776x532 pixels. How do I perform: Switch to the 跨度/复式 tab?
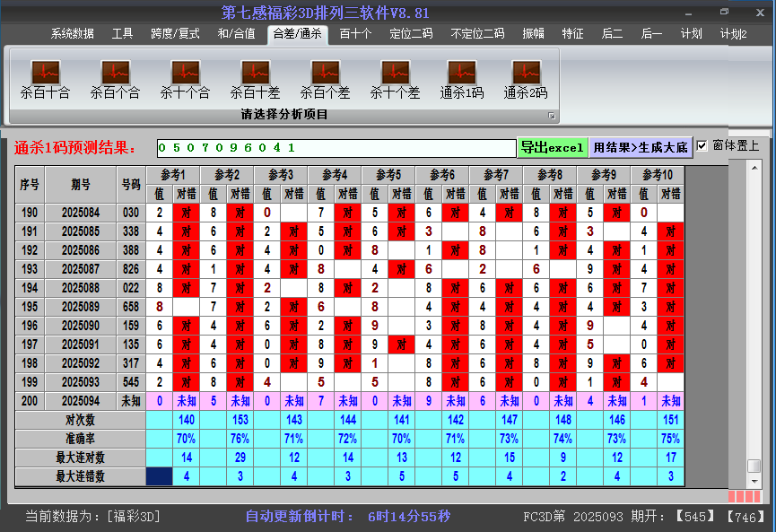tap(175, 34)
